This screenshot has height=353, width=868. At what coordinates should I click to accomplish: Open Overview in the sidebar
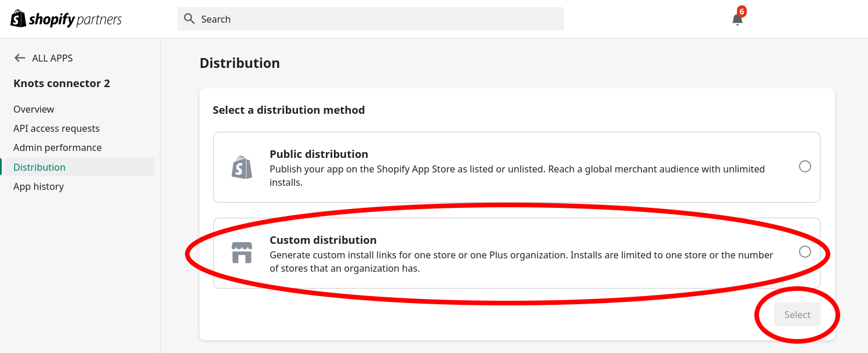pyautogui.click(x=34, y=109)
